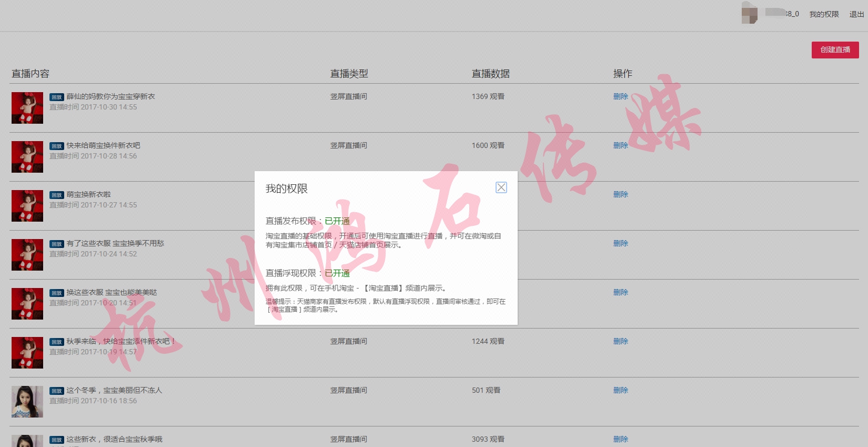Viewport: 868px width, 447px height.
Task: Open 我的权限 in top navigation
Action: (x=824, y=14)
